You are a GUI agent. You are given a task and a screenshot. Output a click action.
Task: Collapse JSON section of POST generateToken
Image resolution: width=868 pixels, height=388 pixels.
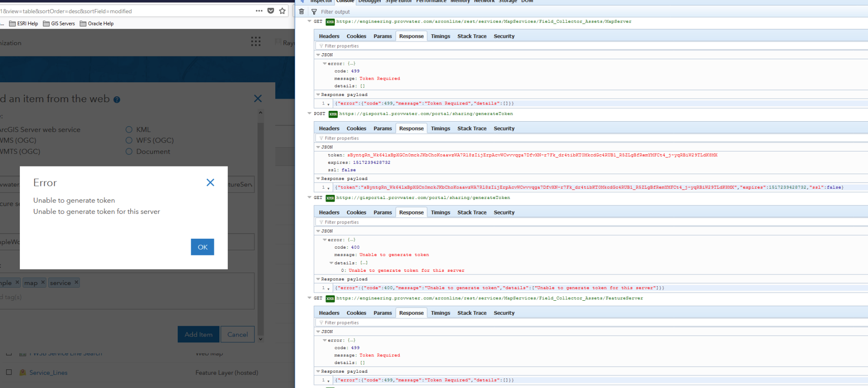318,147
